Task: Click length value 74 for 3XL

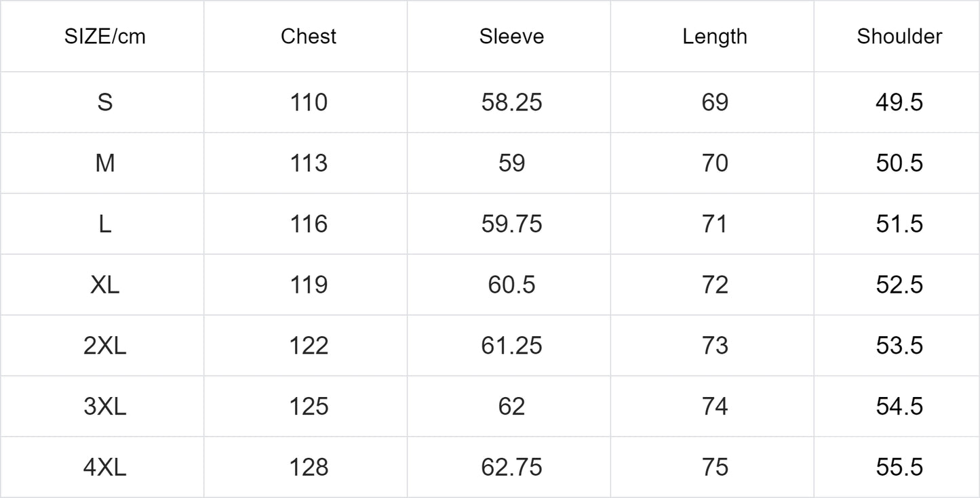Action: coord(715,407)
